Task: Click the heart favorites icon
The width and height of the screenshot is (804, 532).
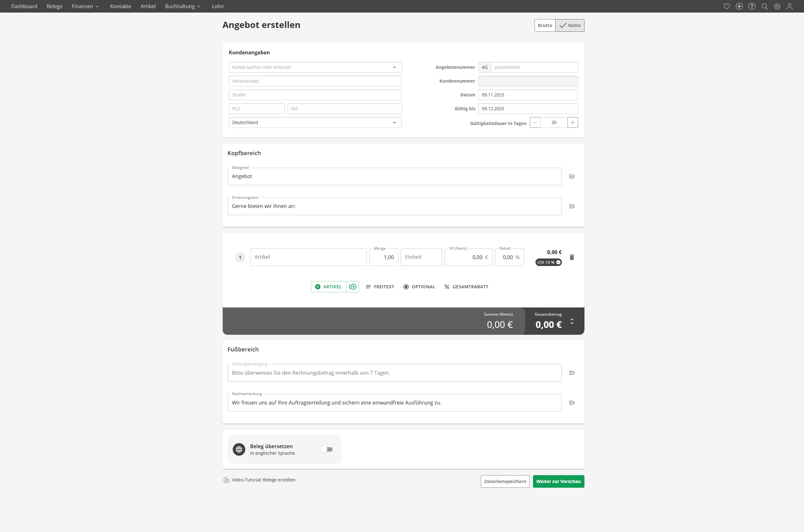Action: click(x=726, y=7)
